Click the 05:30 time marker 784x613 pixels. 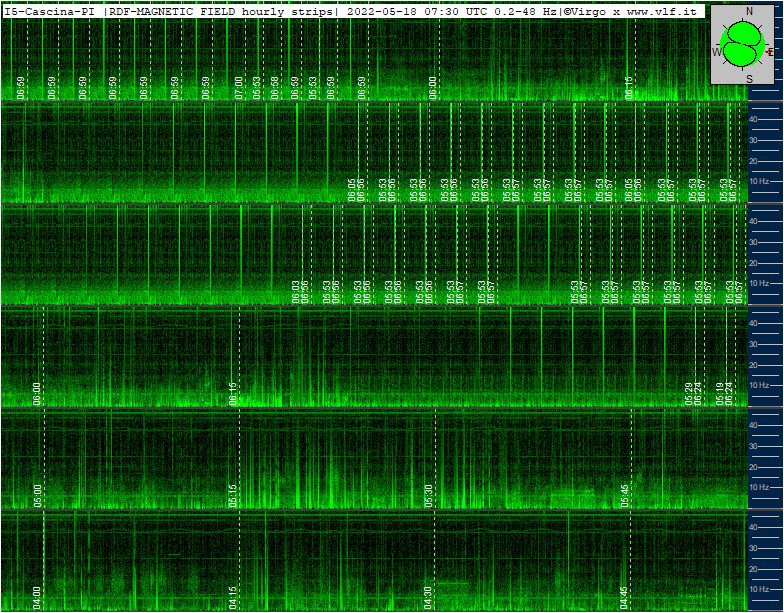pyautogui.click(x=429, y=495)
